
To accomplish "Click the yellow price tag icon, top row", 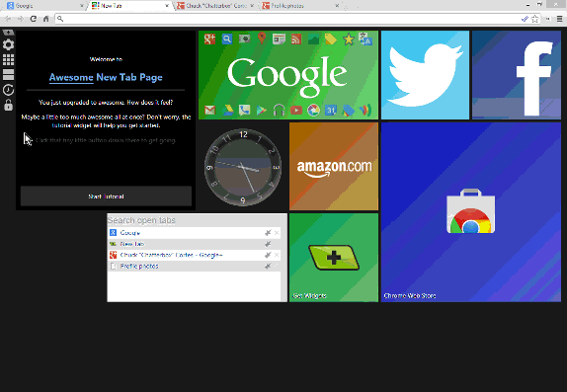I will tap(331, 39).
